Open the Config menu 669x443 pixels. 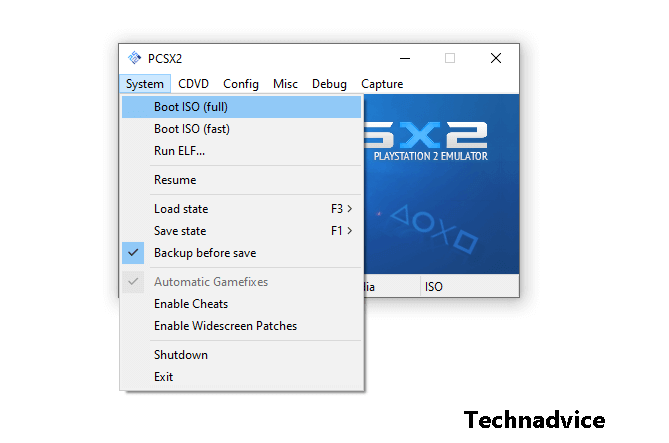241,84
